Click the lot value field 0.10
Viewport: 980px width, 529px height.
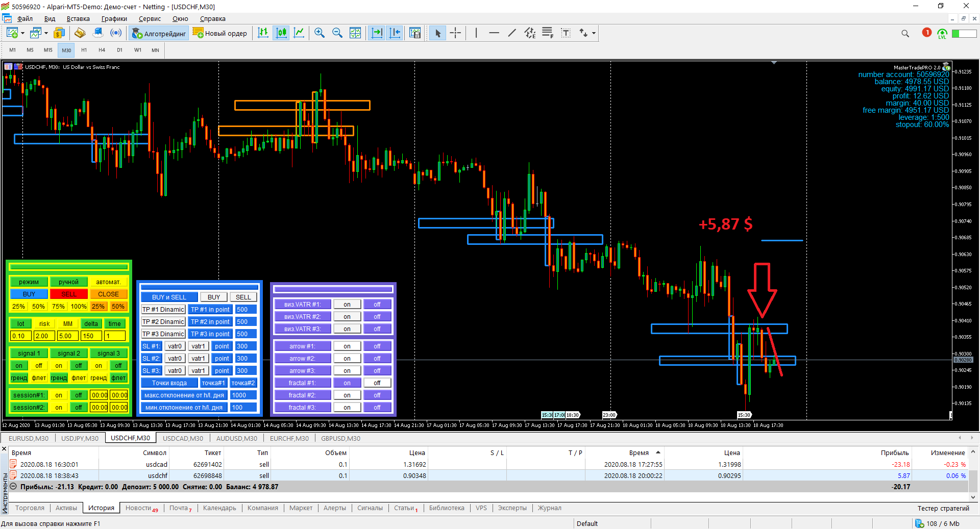20,336
